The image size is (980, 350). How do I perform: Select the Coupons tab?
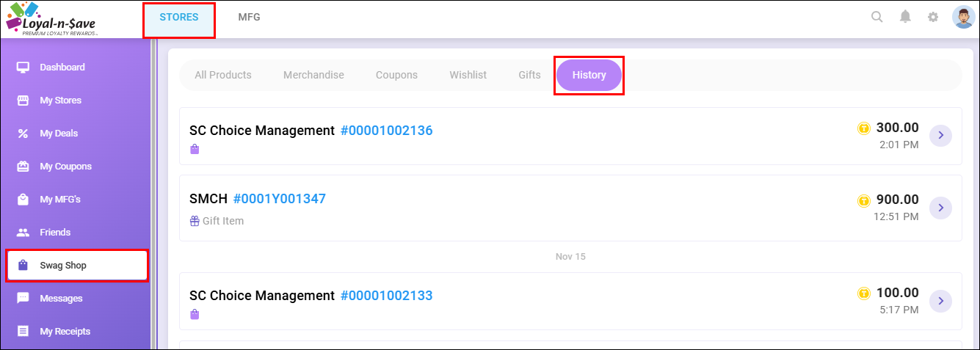(396, 75)
